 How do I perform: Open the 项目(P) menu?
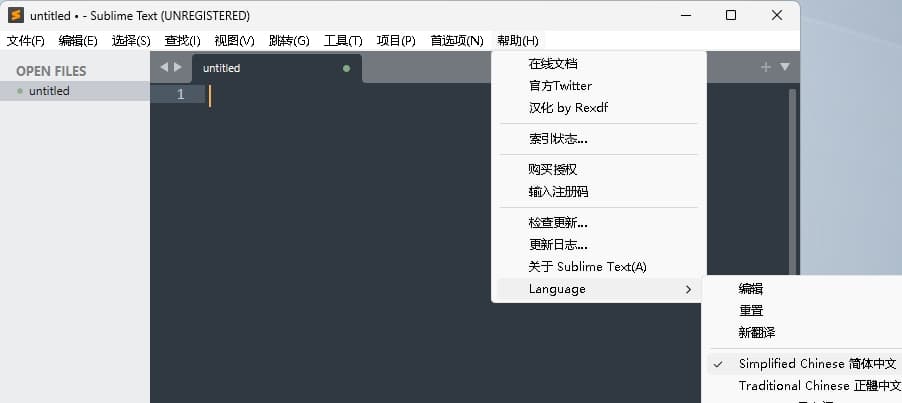pos(396,41)
